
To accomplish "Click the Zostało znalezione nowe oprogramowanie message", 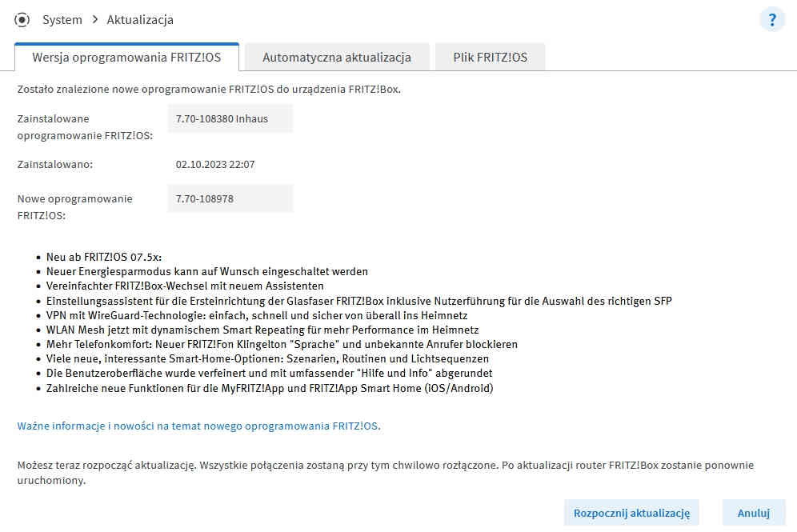I will click(x=209, y=90).
